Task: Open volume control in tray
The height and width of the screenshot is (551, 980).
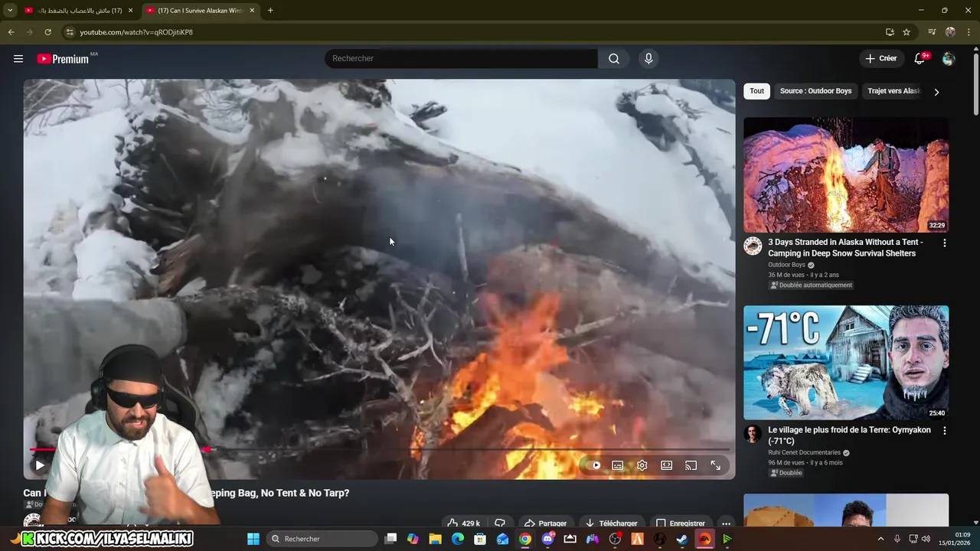Action: 926,539
